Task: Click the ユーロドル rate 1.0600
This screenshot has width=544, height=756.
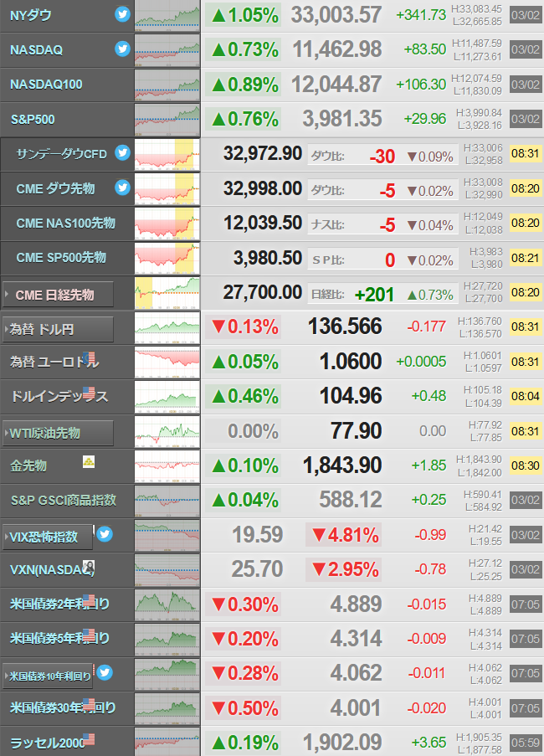Action: point(351,362)
